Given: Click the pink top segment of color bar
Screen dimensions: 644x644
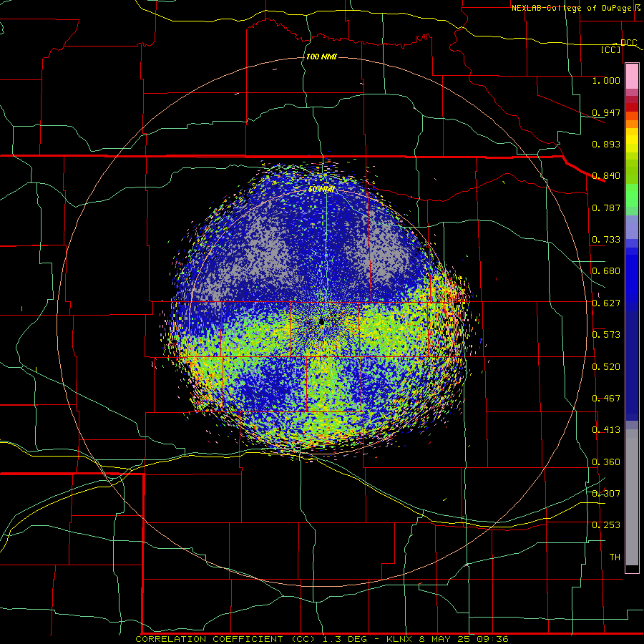Looking at the screenshot, I should pyautogui.click(x=632, y=76).
